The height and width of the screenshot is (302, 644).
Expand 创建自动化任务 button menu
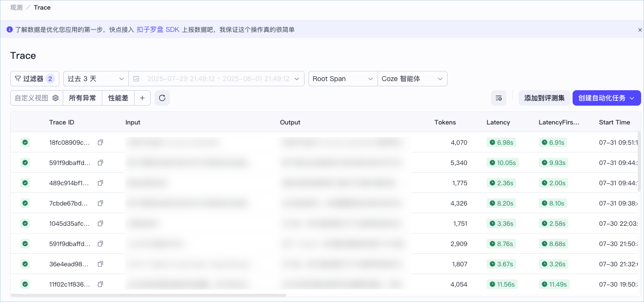607,98
